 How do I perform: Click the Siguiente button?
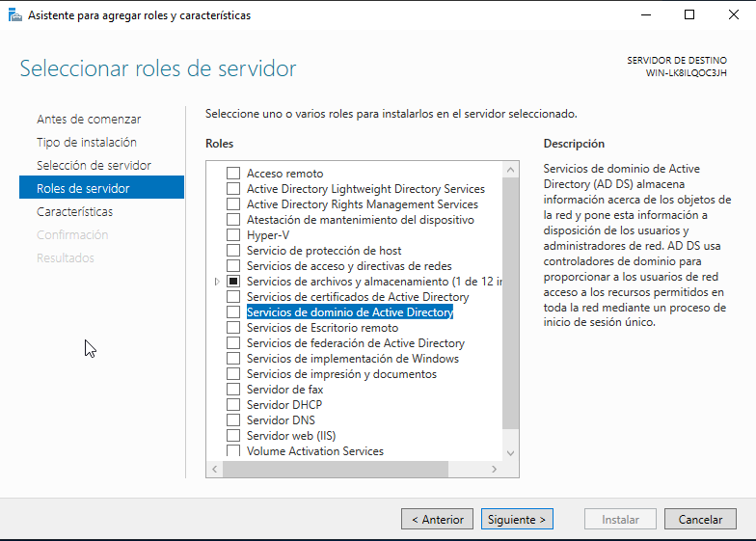(x=517, y=519)
